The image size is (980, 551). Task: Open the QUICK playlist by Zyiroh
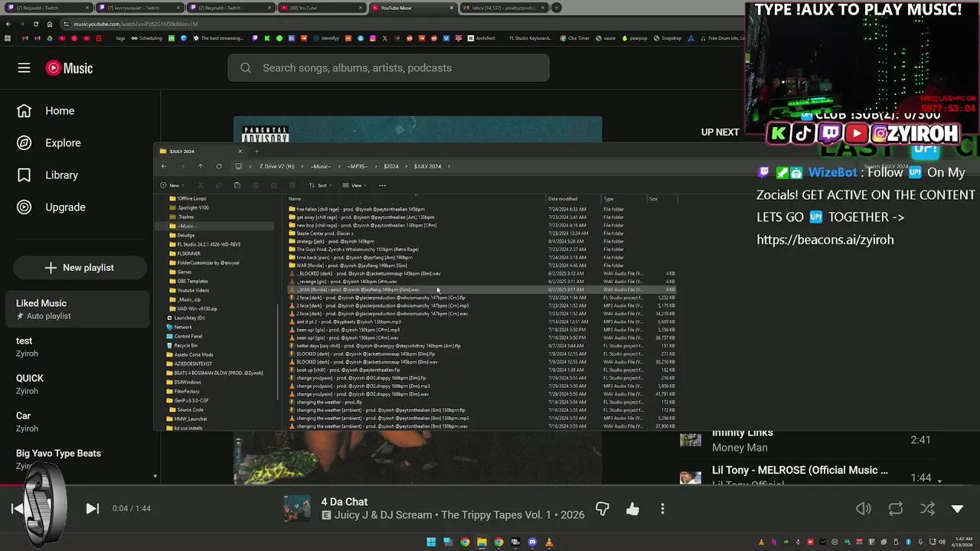coord(77,384)
